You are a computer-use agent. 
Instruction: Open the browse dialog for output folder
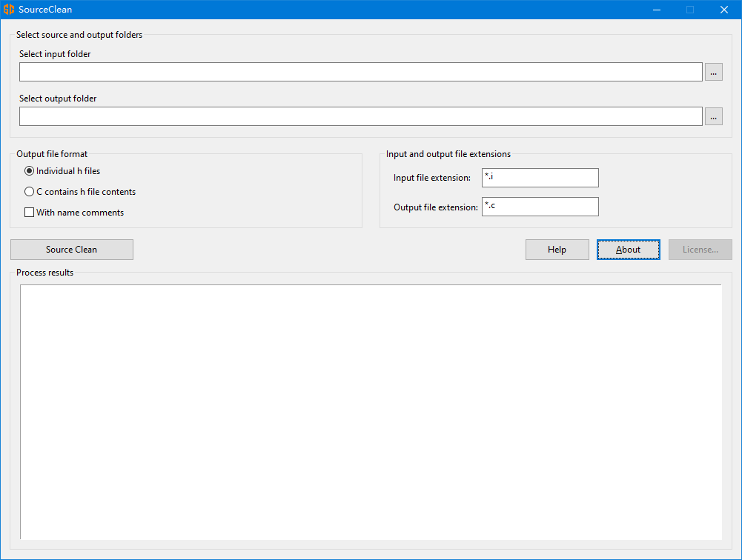point(713,116)
